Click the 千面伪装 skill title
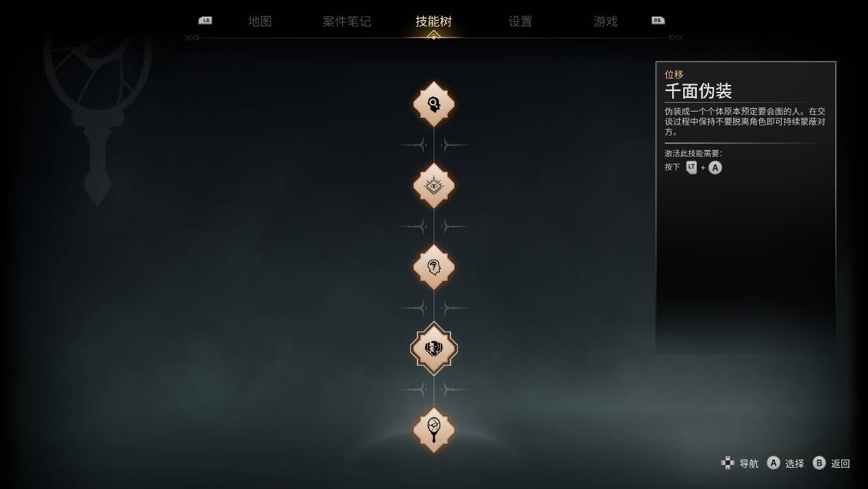 coord(698,91)
